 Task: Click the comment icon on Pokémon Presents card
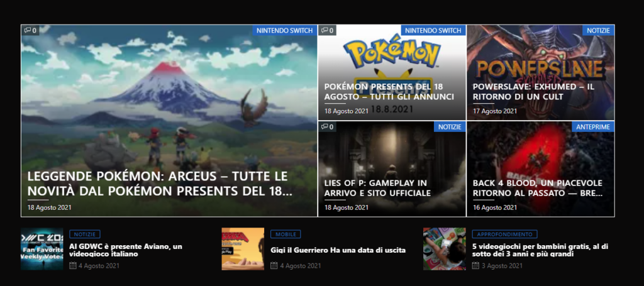(x=325, y=30)
